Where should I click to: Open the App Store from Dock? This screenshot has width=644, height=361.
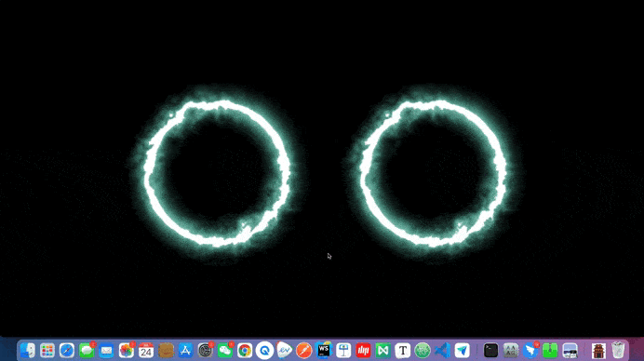tap(185, 351)
